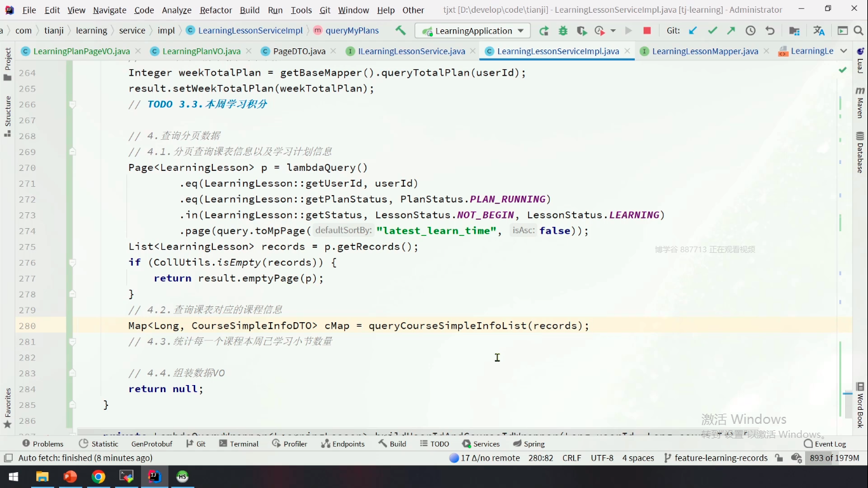Image resolution: width=868 pixels, height=488 pixels.
Task: Start debugging with the green bug icon
Action: coord(563,30)
